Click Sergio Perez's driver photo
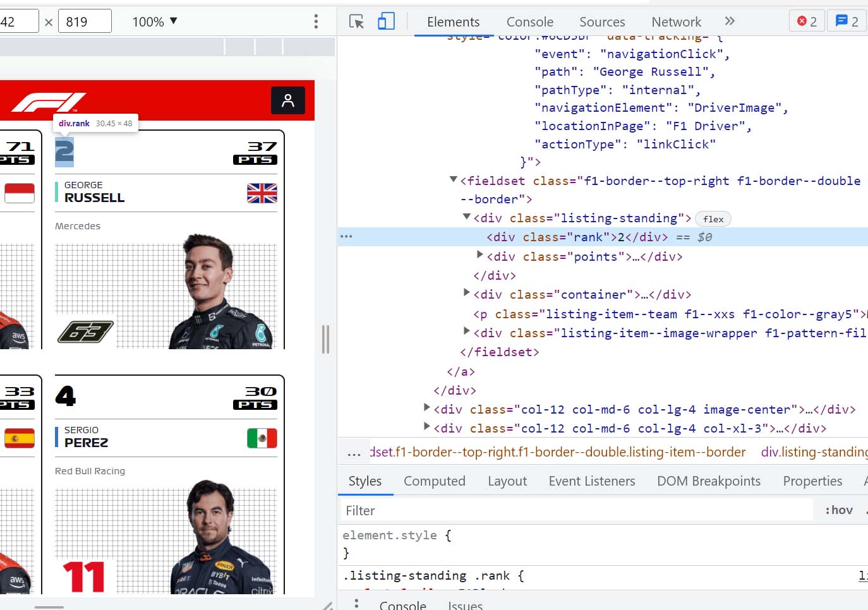 click(222, 537)
